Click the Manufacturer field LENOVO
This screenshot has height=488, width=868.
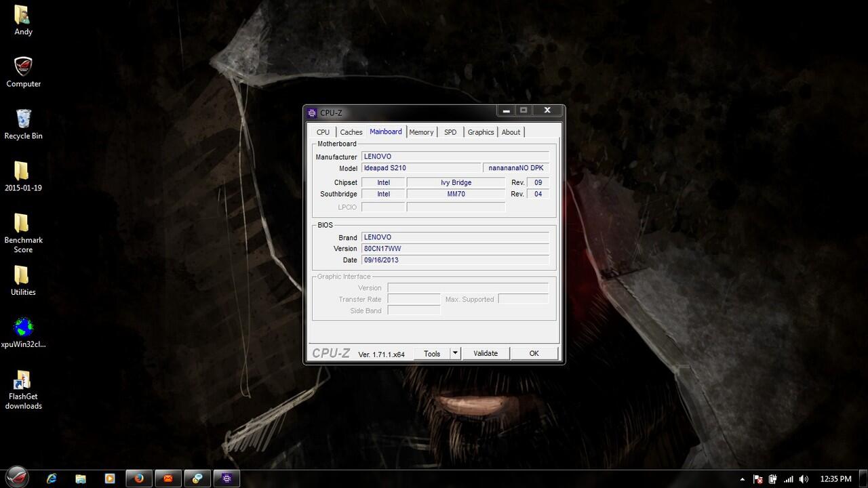(455, 157)
